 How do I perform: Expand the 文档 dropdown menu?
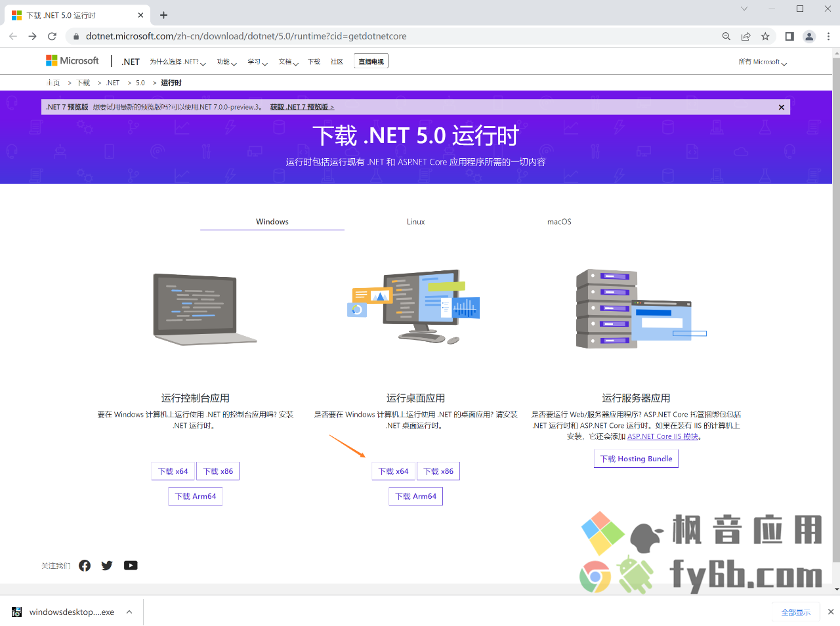(x=288, y=62)
